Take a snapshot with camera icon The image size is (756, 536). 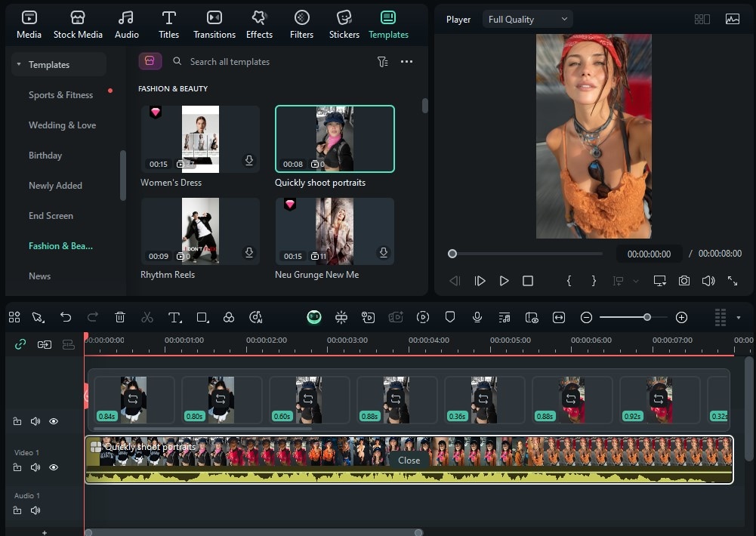pyautogui.click(x=683, y=281)
